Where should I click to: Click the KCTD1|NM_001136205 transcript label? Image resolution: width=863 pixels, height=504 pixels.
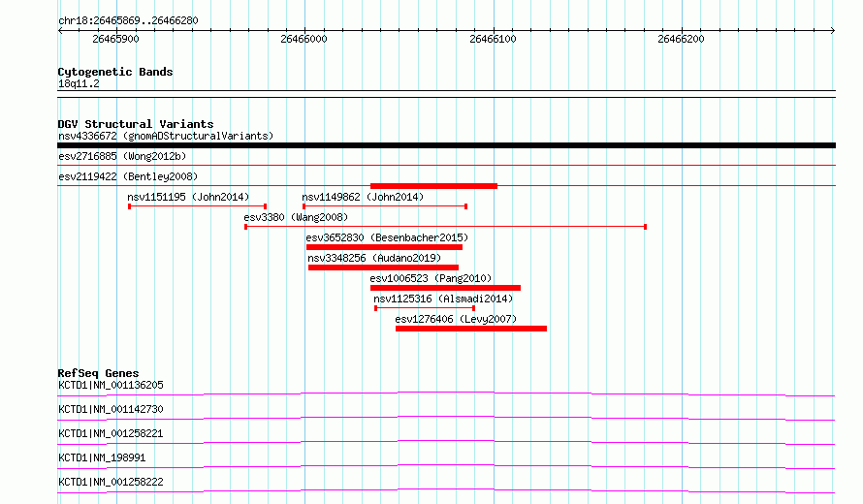(x=111, y=385)
